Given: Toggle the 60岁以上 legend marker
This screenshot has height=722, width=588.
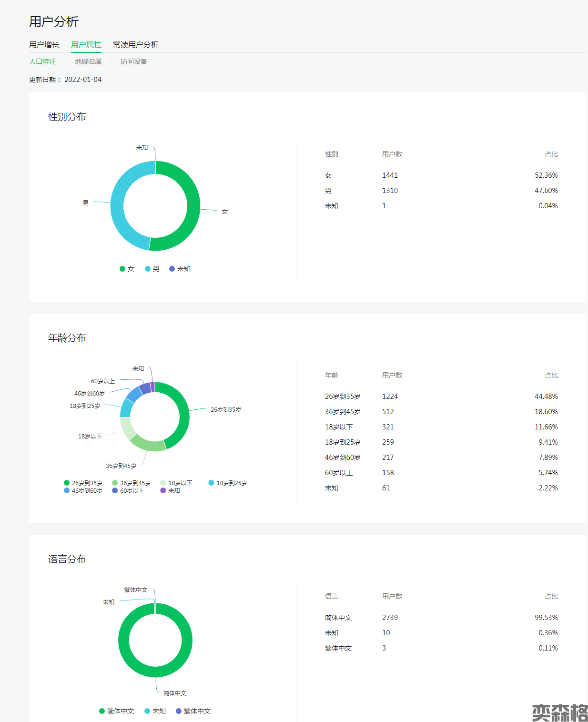Looking at the screenshot, I should pyautogui.click(x=115, y=490).
